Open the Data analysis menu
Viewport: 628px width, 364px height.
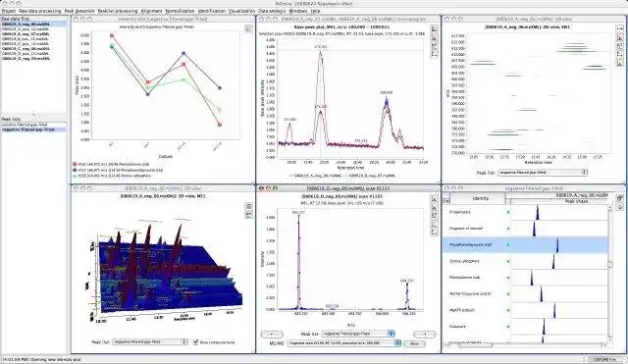point(272,11)
